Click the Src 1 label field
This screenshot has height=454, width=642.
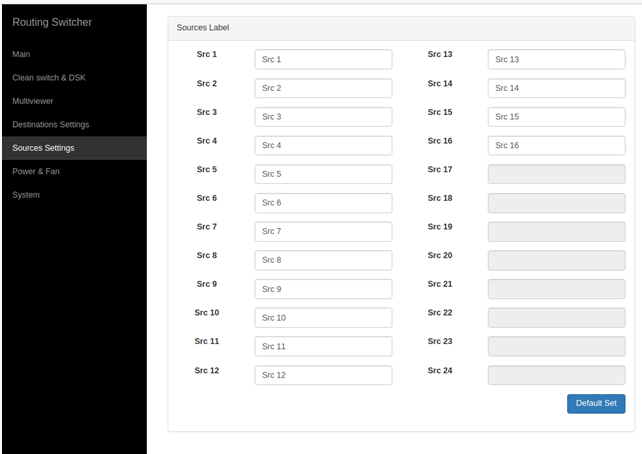(323, 59)
